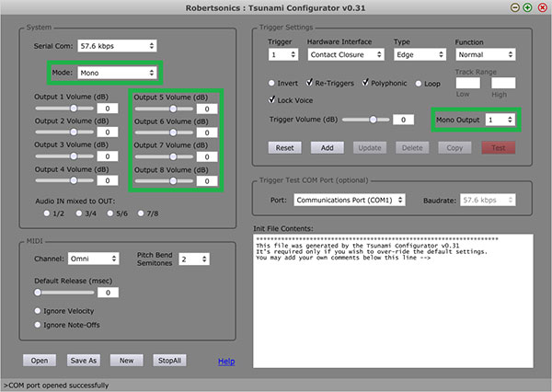The width and height of the screenshot is (552, 392).
Task: Click the yellow minimize window icon
Action: tap(515, 7)
